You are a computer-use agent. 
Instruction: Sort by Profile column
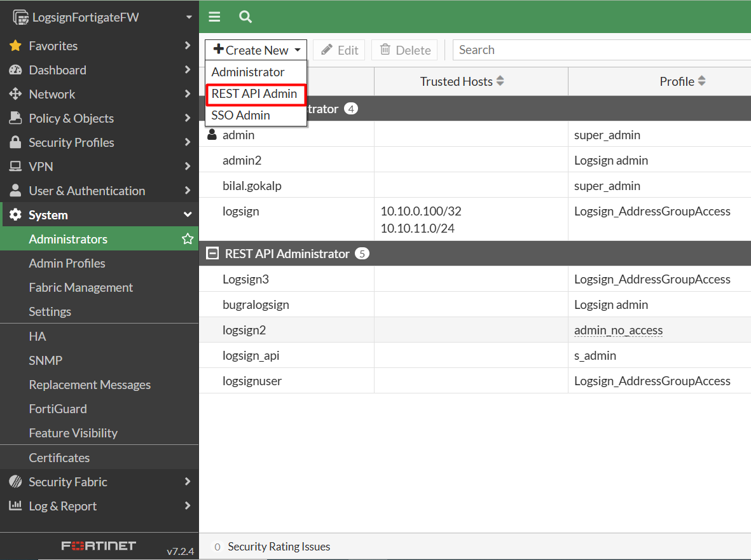[701, 81]
